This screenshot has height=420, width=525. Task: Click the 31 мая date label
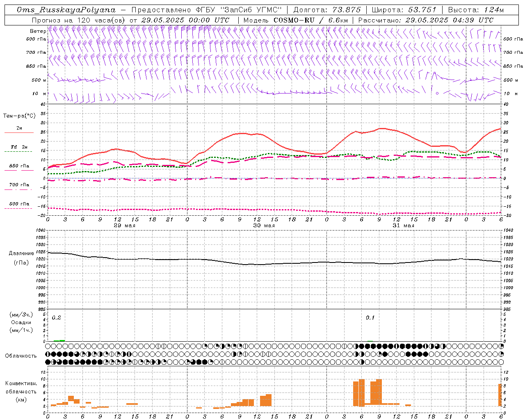pyautogui.click(x=403, y=226)
